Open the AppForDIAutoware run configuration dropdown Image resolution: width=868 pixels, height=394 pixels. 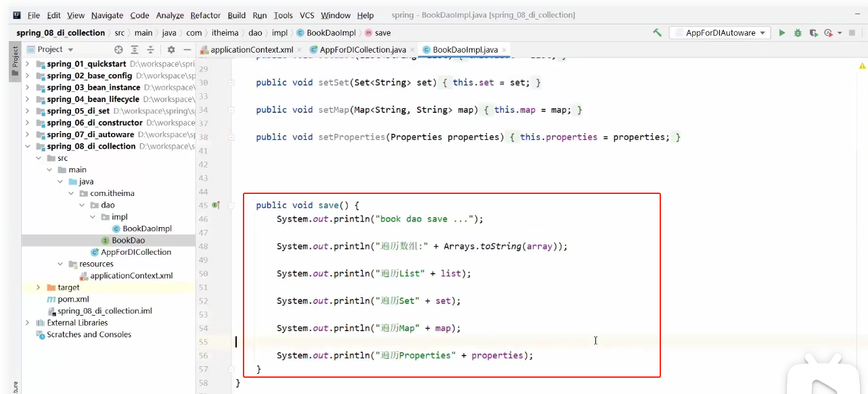click(x=720, y=32)
